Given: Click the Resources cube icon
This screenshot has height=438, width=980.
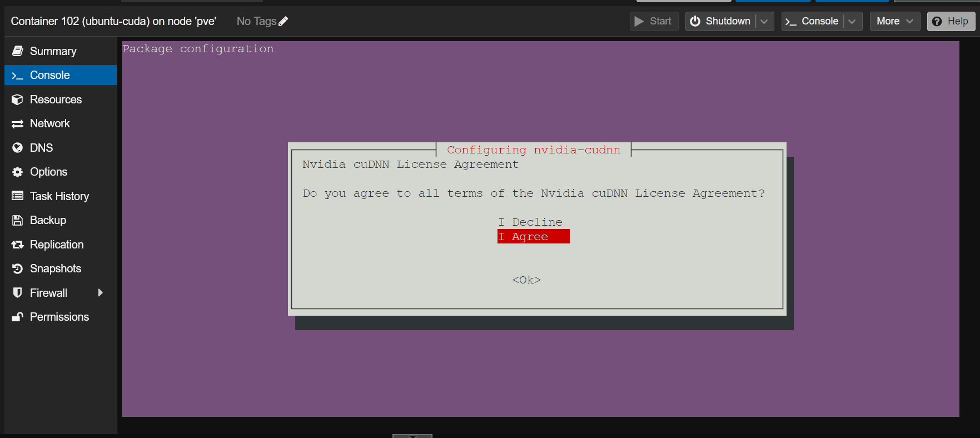Looking at the screenshot, I should click(x=18, y=99).
